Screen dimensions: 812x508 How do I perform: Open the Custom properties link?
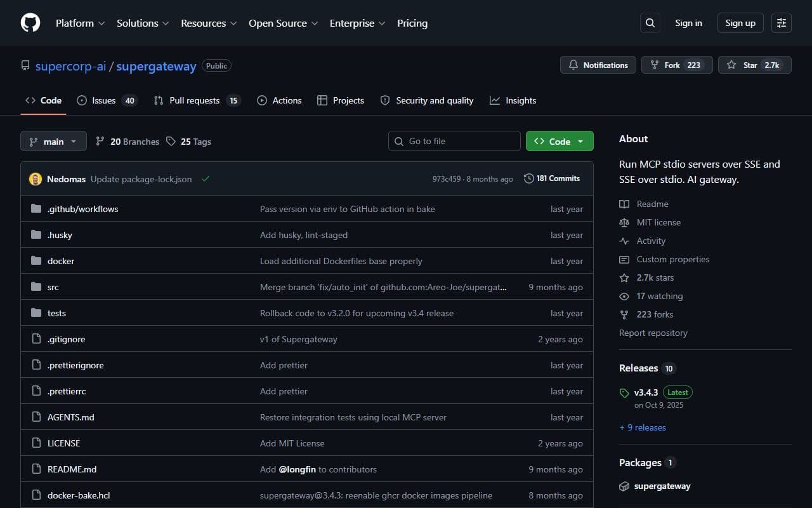tap(664, 259)
